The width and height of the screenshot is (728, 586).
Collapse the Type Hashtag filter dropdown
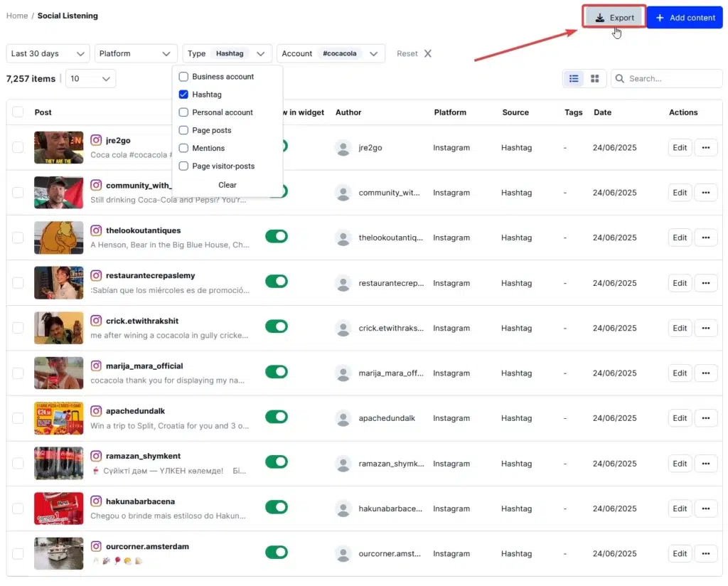point(227,53)
